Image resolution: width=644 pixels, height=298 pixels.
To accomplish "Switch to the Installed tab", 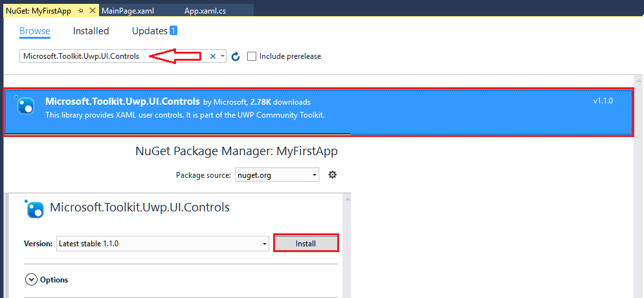I will point(91,31).
